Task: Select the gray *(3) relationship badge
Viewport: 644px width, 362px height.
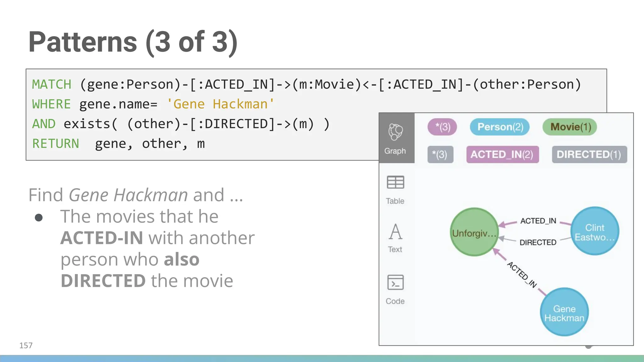Action: pyautogui.click(x=440, y=154)
